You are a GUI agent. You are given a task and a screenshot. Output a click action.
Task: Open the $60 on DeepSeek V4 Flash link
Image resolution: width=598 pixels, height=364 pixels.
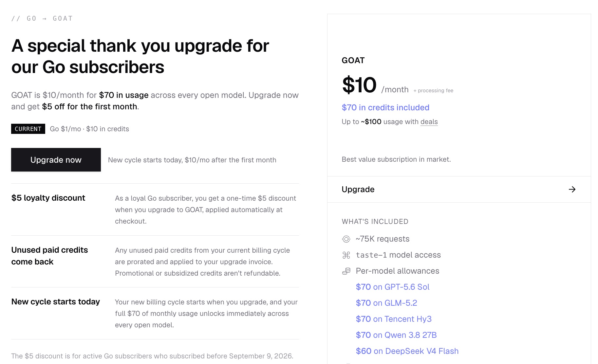coord(407,351)
